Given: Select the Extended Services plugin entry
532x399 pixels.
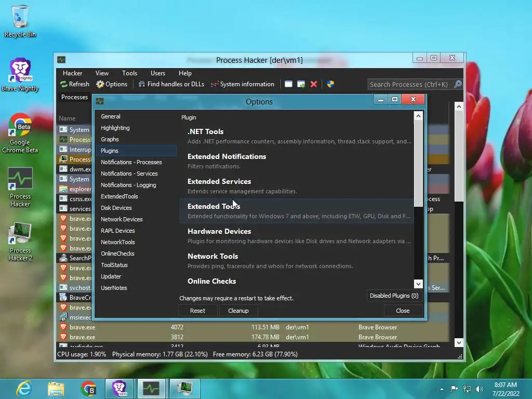Looking at the screenshot, I should (297, 186).
